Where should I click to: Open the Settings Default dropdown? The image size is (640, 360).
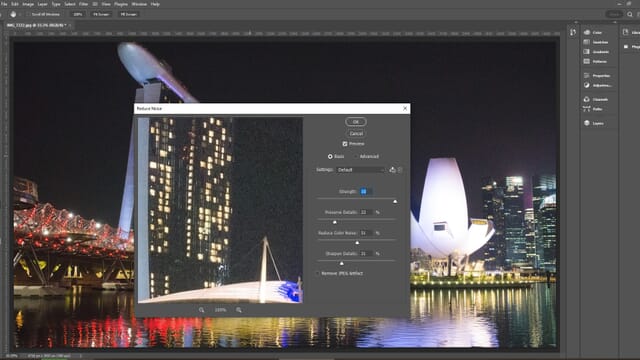pos(361,170)
